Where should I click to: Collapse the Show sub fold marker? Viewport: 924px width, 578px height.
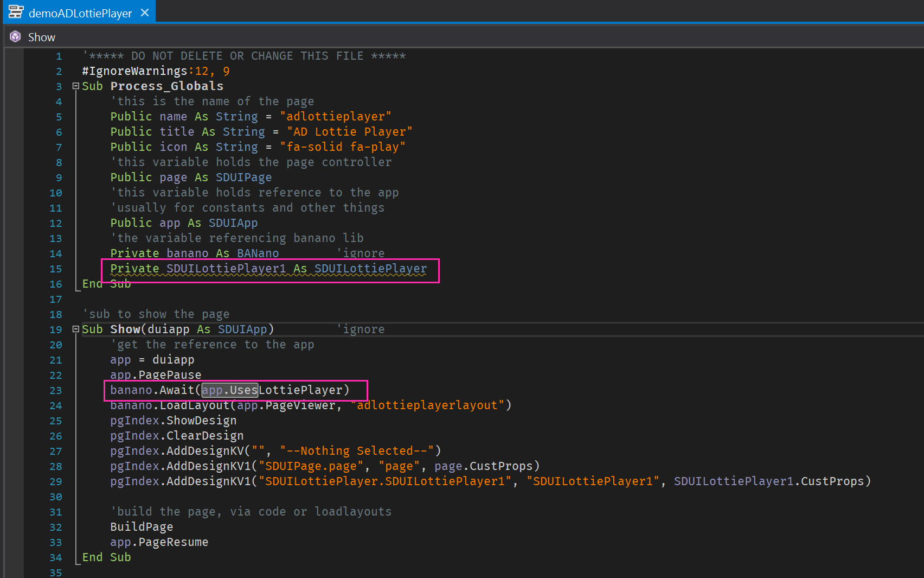tap(76, 329)
